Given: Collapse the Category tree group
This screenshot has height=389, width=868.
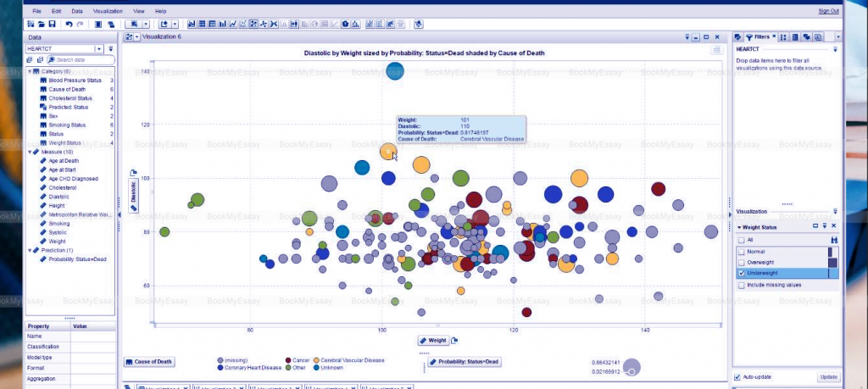Looking at the screenshot, I should point(30,71).
